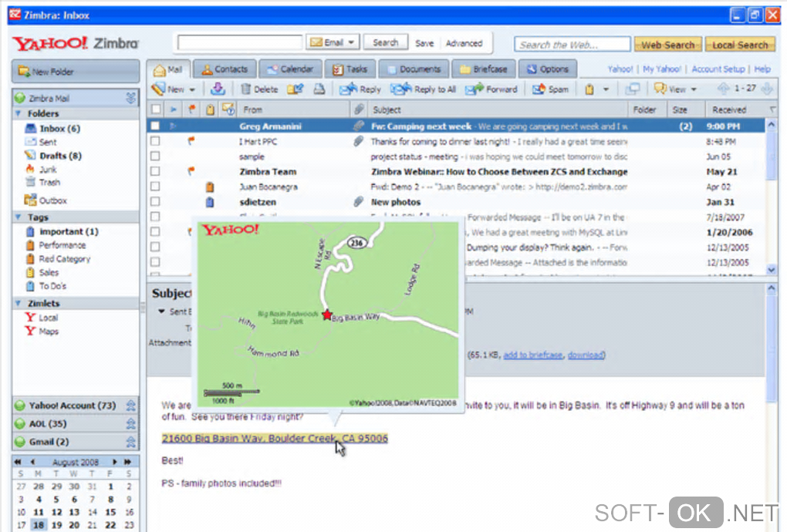
Task: Click the Delete trash icon button
Action: coord(259,89)
